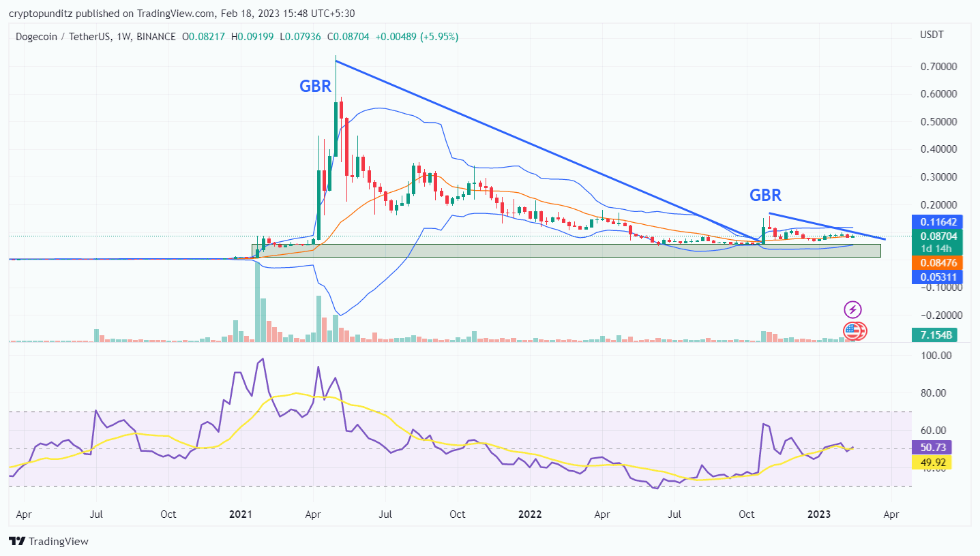Click the 7.154B volume label
Viewport: 980px width, 556px height.
pos(934,335)
